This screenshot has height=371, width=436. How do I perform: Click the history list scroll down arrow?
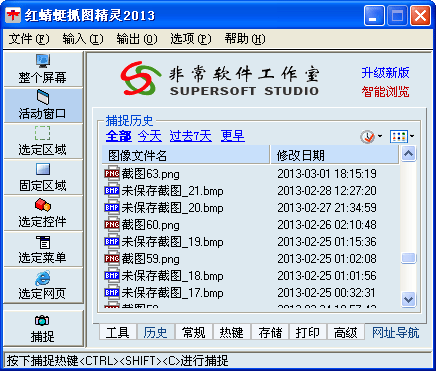click(408, 299)
